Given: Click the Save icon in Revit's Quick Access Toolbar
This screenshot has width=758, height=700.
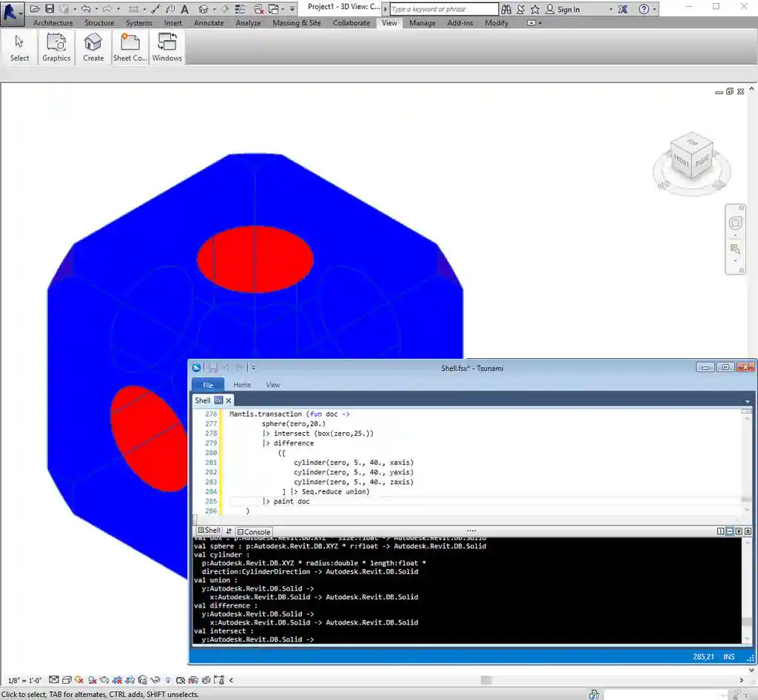Looking at the screenshot, I should coord(50,9).
